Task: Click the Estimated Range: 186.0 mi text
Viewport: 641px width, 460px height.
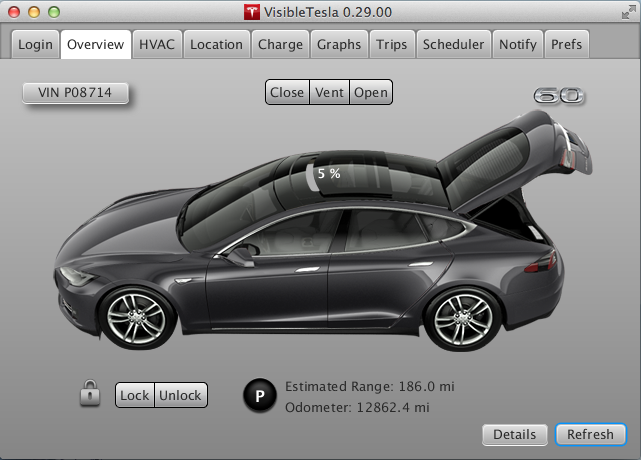Action: (x=370, y=386)
